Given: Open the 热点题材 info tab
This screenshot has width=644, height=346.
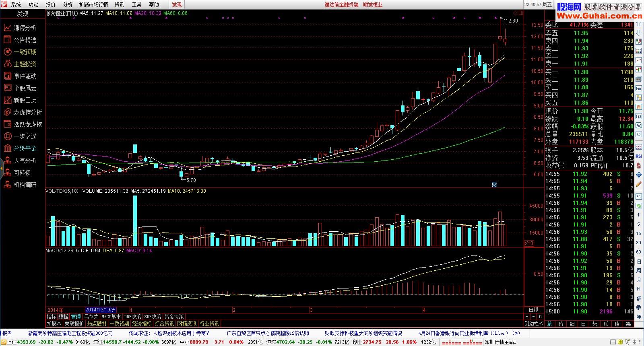Looking at the screenshot, I should (x=97, y=323).
